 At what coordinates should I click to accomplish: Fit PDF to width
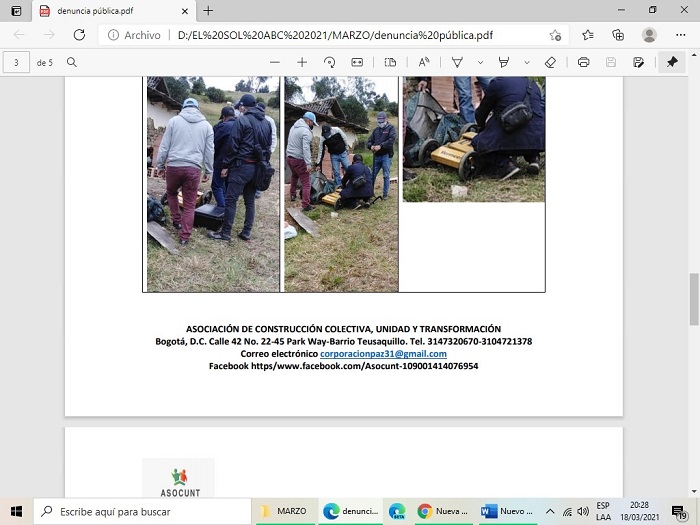coord(357,62)
